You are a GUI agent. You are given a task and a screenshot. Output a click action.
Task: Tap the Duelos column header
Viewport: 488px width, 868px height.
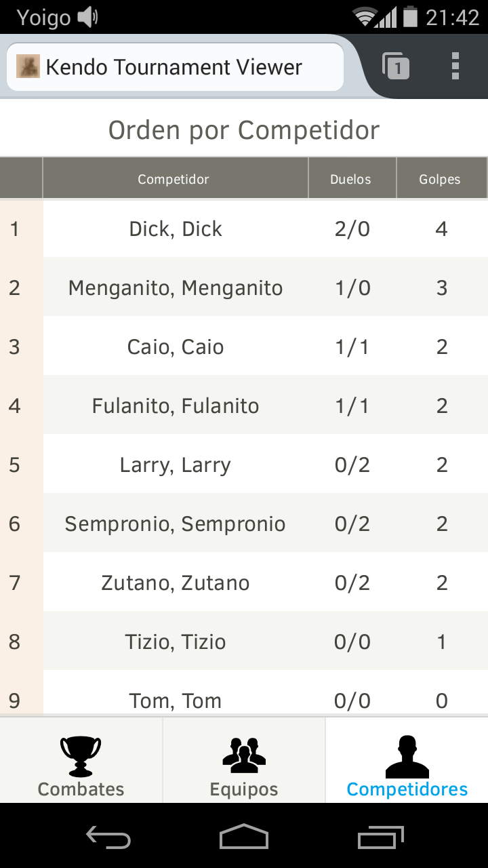click(351, 179)
